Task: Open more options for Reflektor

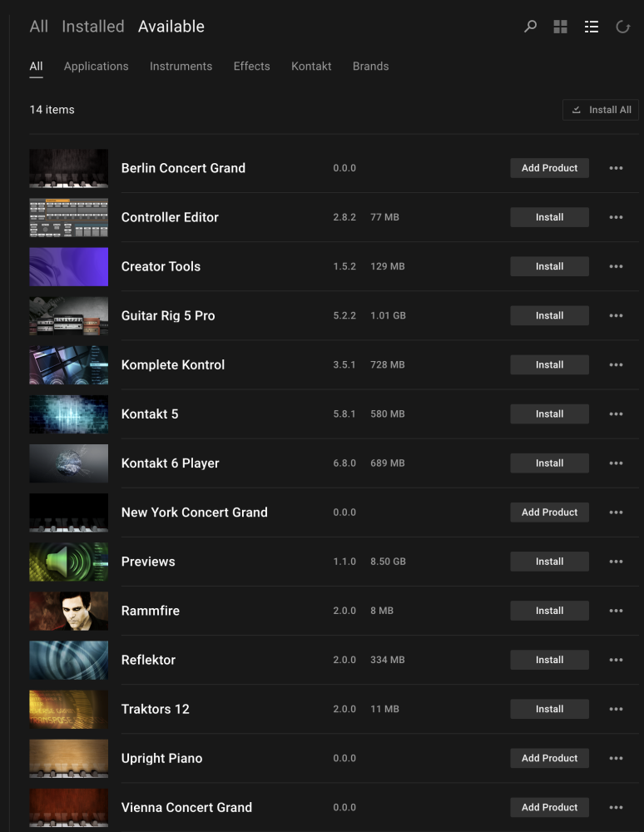Action: [x=616, y=660]
